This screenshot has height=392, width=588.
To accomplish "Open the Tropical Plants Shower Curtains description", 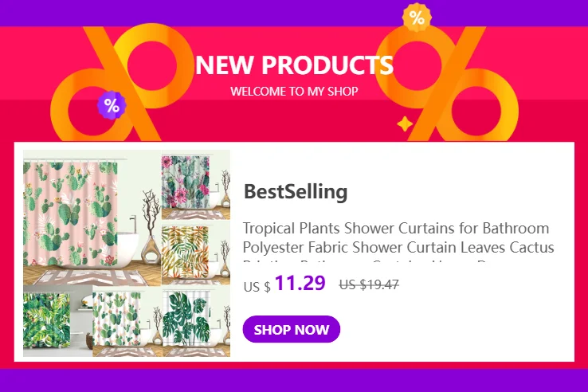I will point(398,241).
